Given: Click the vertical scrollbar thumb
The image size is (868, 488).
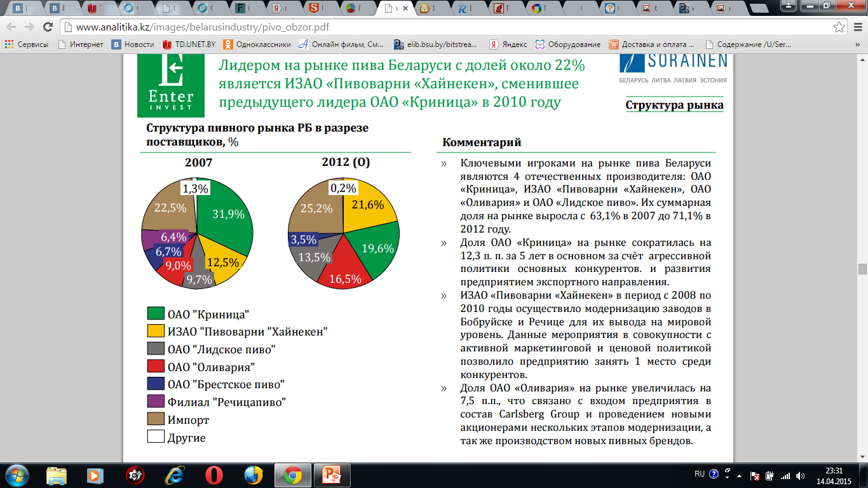Looking at the screenshot, I should (862, 269).
